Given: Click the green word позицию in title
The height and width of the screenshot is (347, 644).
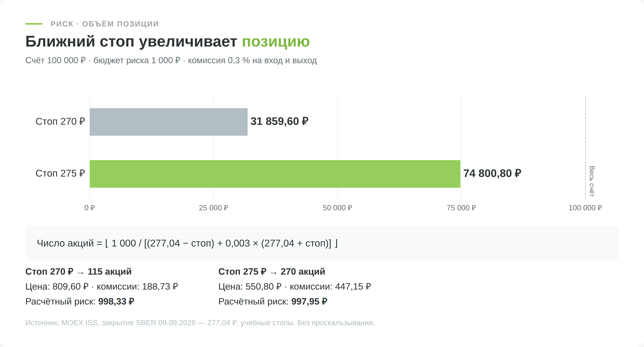Looking at the screenshot, I should [276, 42].
